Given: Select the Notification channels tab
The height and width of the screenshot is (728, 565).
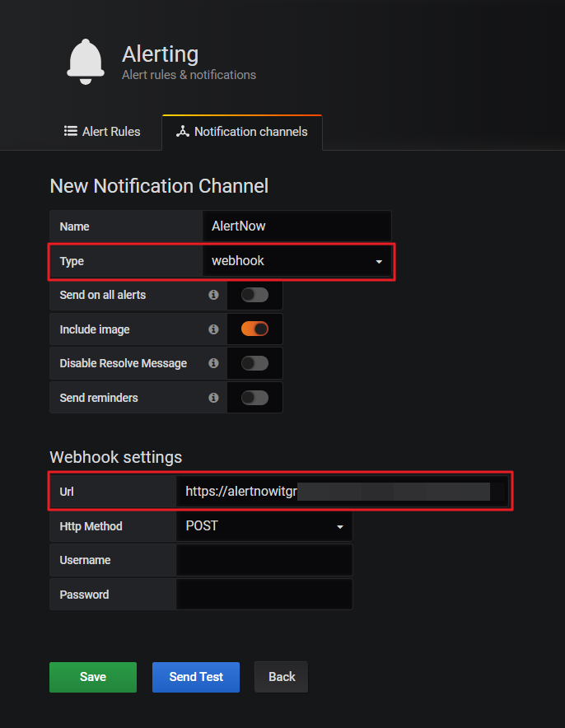Looking at the screenshot, I should pyautogui.click(x=242, y=132).
